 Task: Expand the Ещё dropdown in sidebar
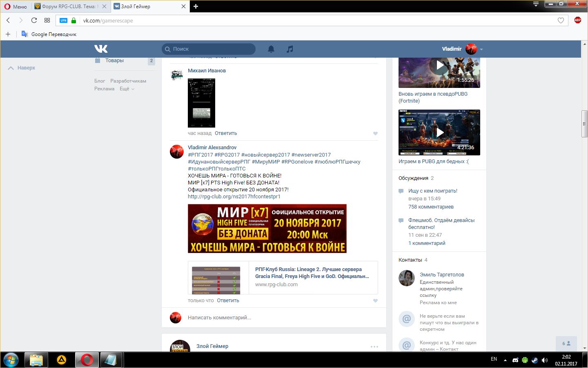click(x=127, y=89)
